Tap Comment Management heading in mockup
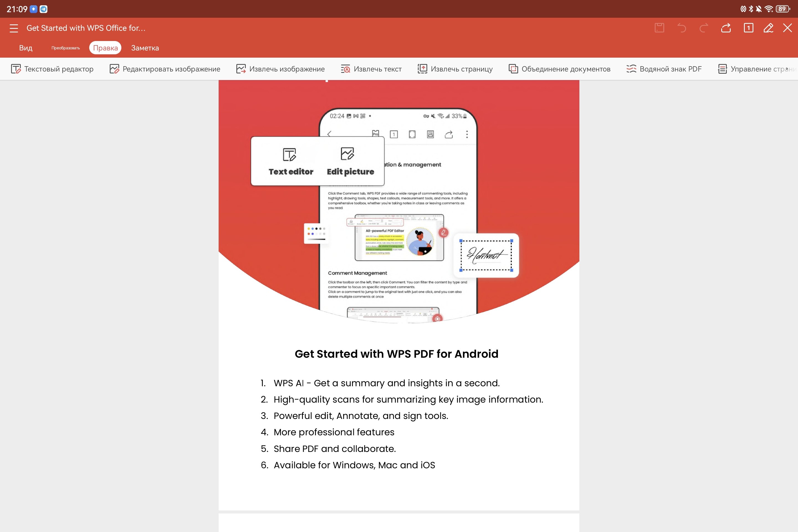Viewport: 798px width, 532px height. pos(357,273)
